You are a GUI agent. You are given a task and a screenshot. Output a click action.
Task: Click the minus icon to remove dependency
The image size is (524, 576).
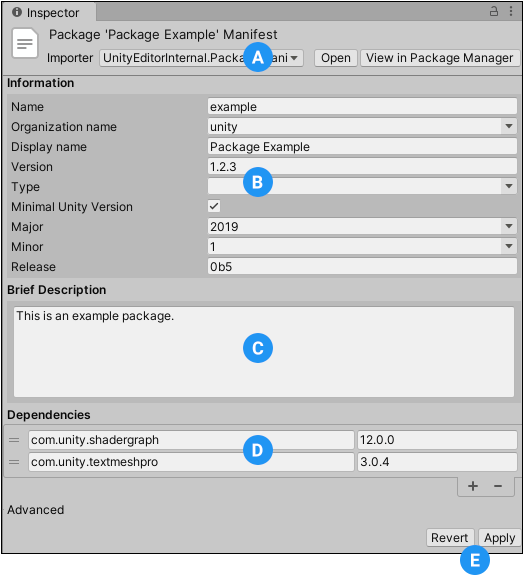click(x=498, y=486)
